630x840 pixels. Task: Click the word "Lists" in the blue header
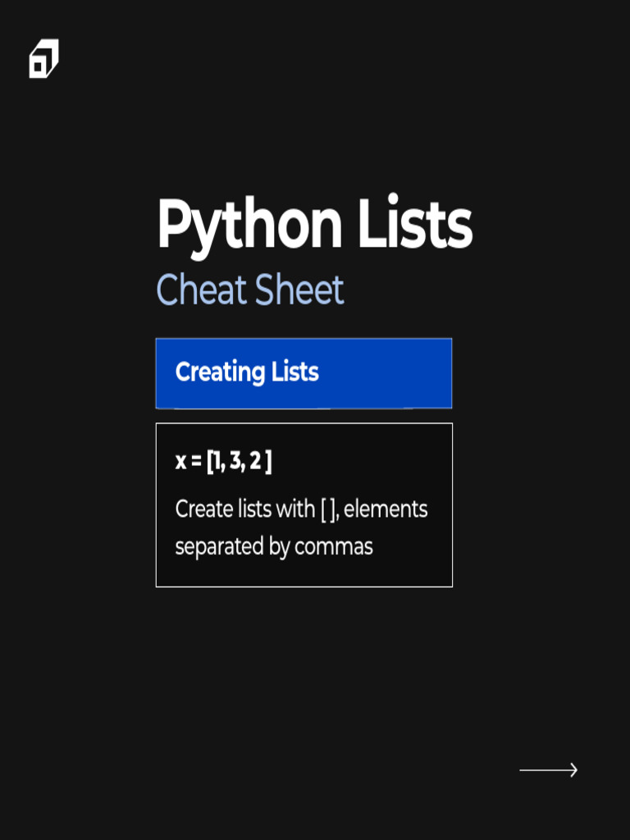(x=294, y=372)
